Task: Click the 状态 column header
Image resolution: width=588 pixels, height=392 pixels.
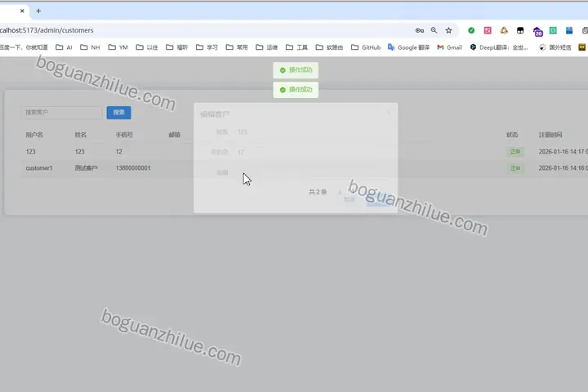Action: tap(512, 135)
